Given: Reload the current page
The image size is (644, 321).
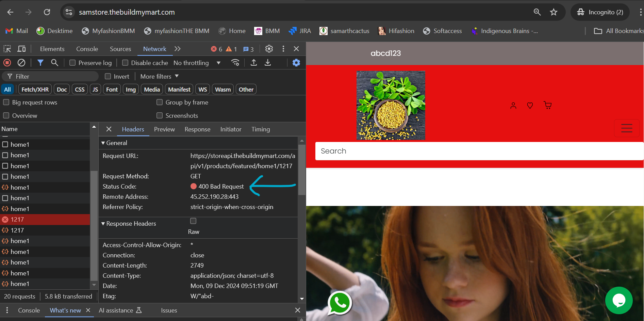Looking at the screenshot, I should pyautogui.click(x=47, y=12).
